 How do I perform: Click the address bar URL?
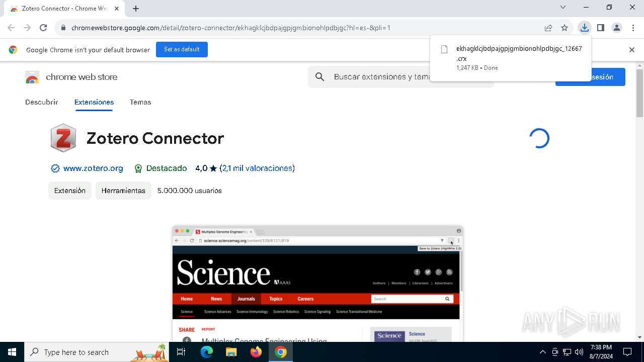pyautogui.click(x=231, y=28)
